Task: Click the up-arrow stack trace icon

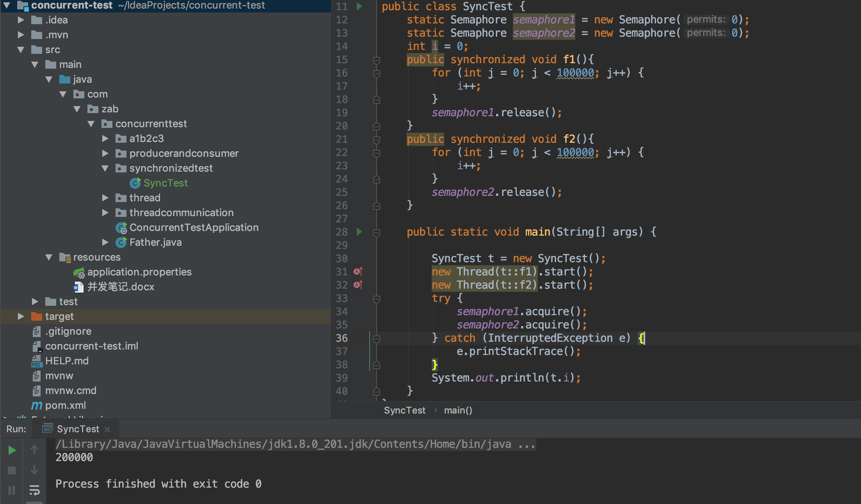Action: [34, 450]
